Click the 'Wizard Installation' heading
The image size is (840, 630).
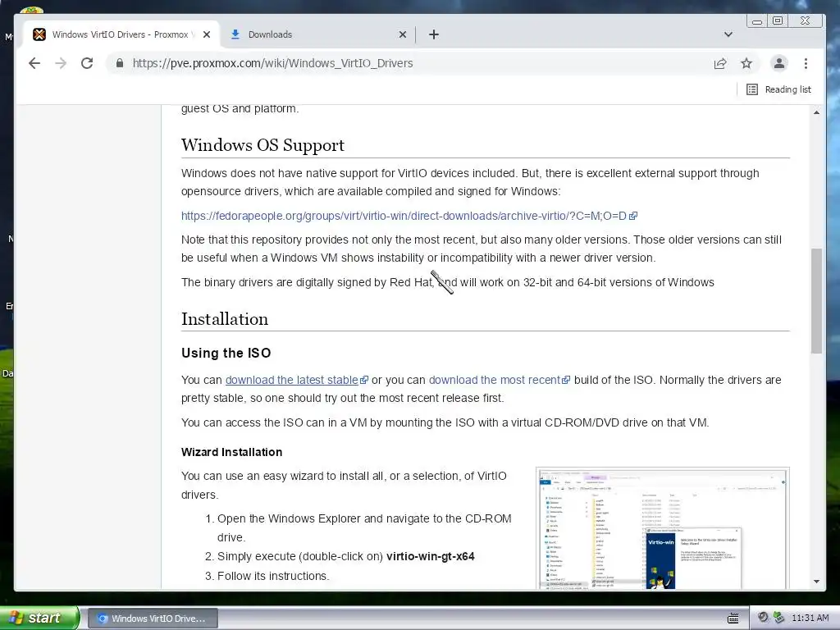pos(231,452)
